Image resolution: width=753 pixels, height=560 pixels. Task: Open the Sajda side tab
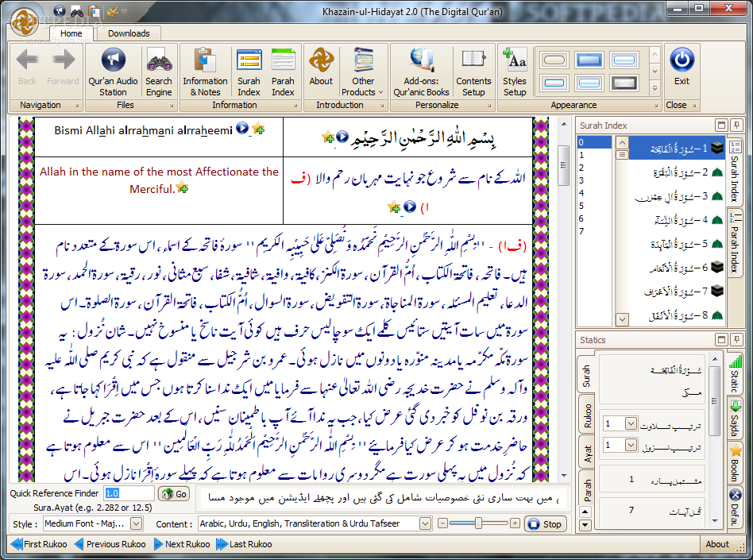click(735, 419)
